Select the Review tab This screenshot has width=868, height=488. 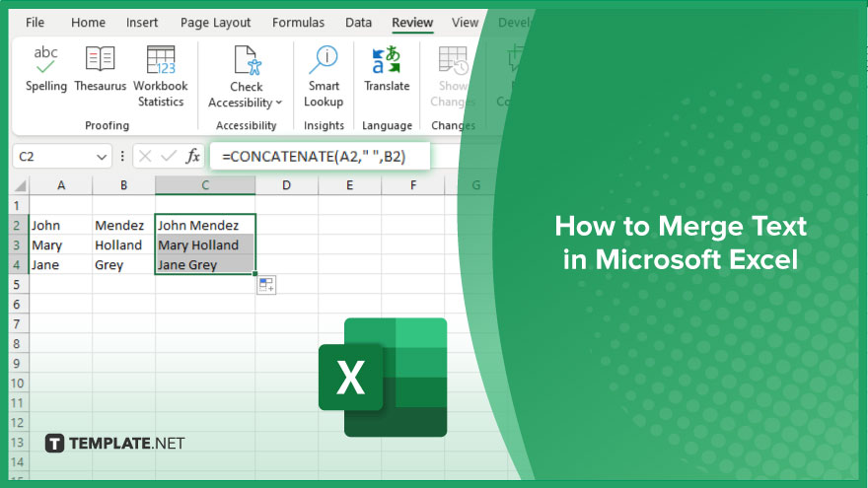(x=412, y=23)
